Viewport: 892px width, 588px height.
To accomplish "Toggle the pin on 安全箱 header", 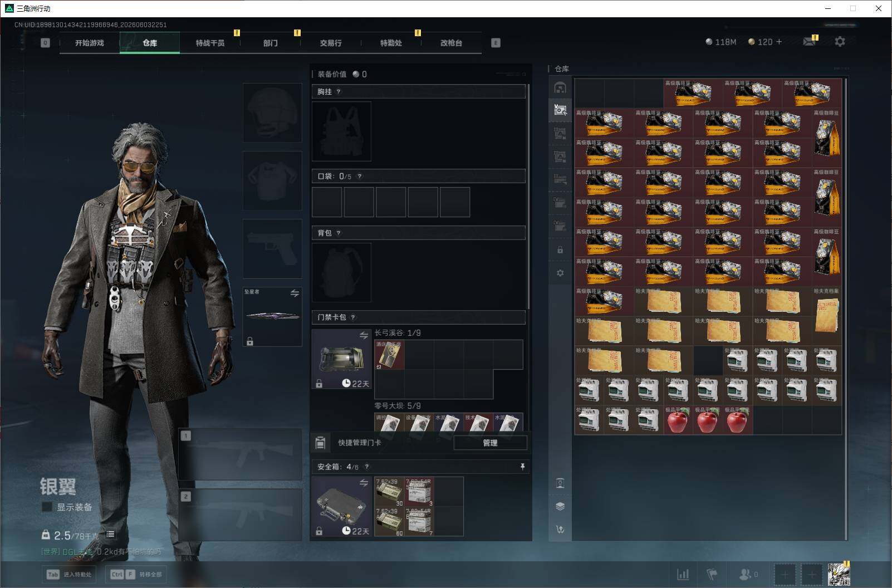I will [x=522, y=467].
